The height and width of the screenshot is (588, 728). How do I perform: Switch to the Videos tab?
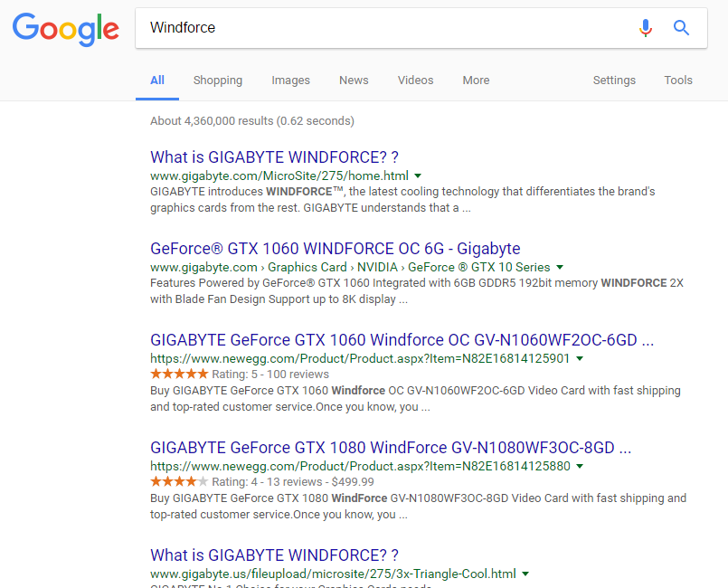coord(415,81)
